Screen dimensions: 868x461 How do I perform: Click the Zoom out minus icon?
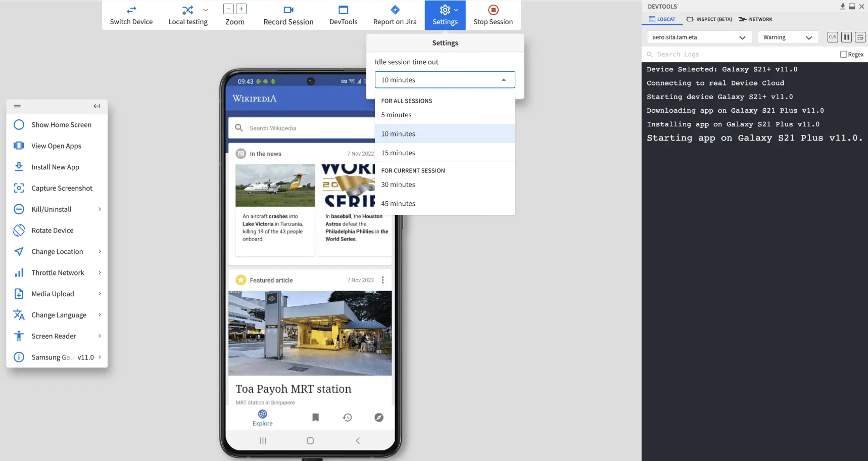tap(229, 9)
